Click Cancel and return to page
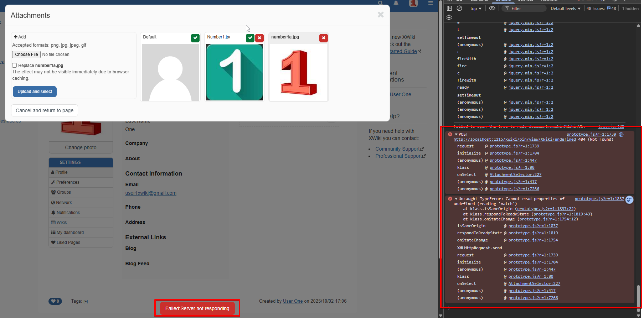The height and width of the screenshot is (318, 644). tap(45, 110)
